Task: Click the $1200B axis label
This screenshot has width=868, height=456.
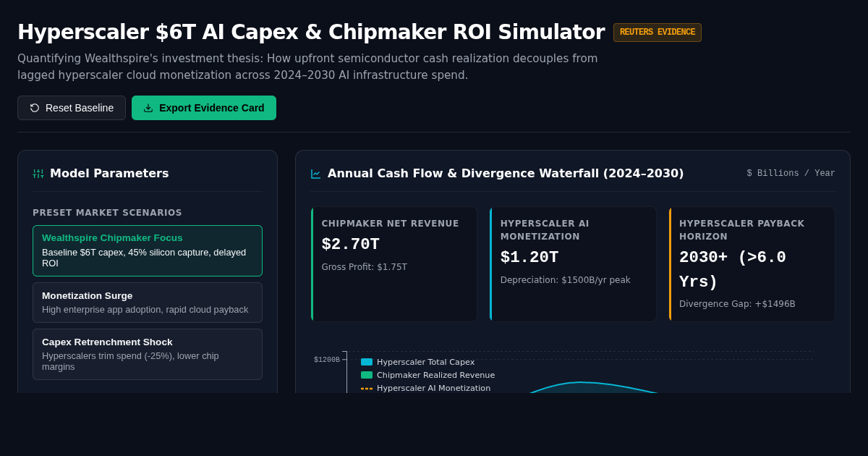Action: click(x=327, y=360)
